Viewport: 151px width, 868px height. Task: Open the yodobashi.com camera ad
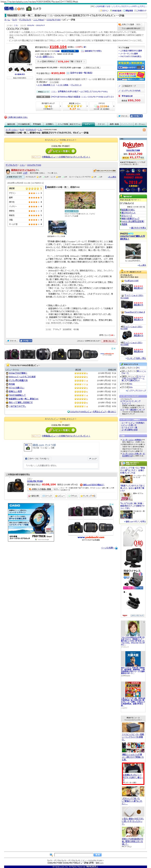[x=91, y=522]
